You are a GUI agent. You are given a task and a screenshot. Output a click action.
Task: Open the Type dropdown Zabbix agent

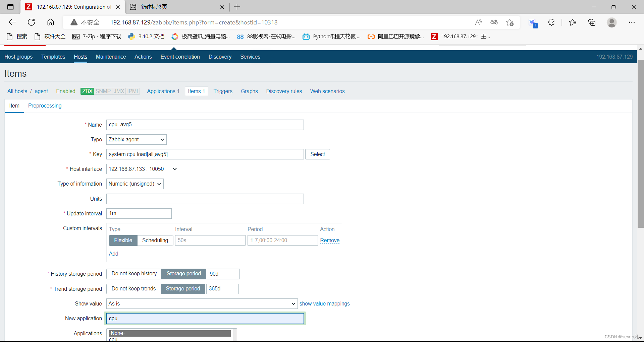[x=137, y=140]
